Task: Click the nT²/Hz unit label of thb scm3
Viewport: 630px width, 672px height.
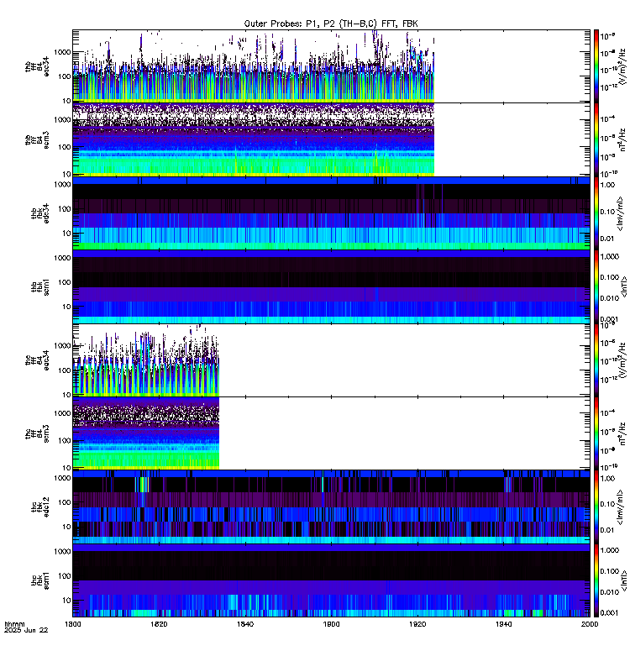Action: point(623,140)
